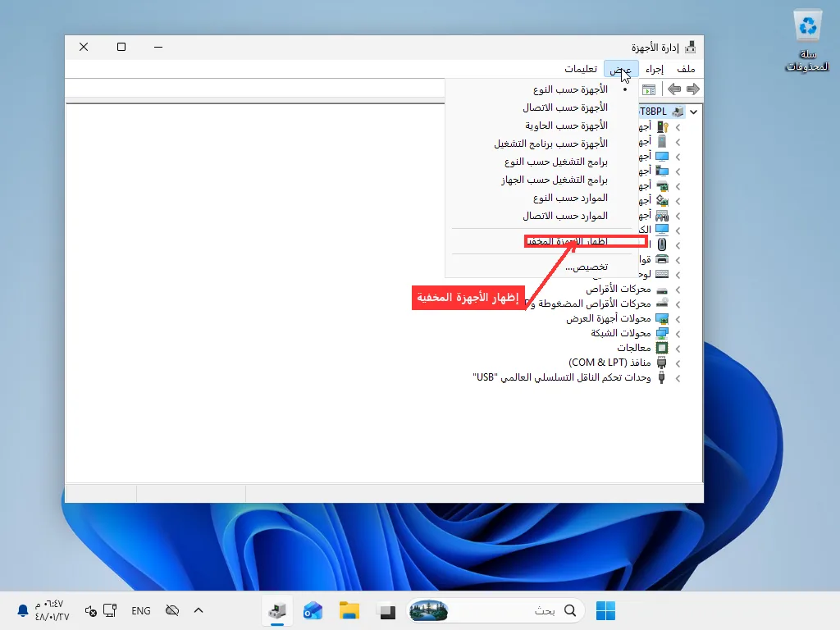Open Task View from the taskbar

point(386,610)
